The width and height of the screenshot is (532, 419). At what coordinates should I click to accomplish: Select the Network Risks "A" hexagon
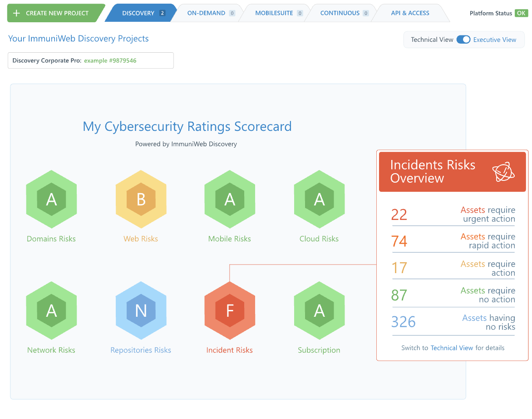click(51, 311)
